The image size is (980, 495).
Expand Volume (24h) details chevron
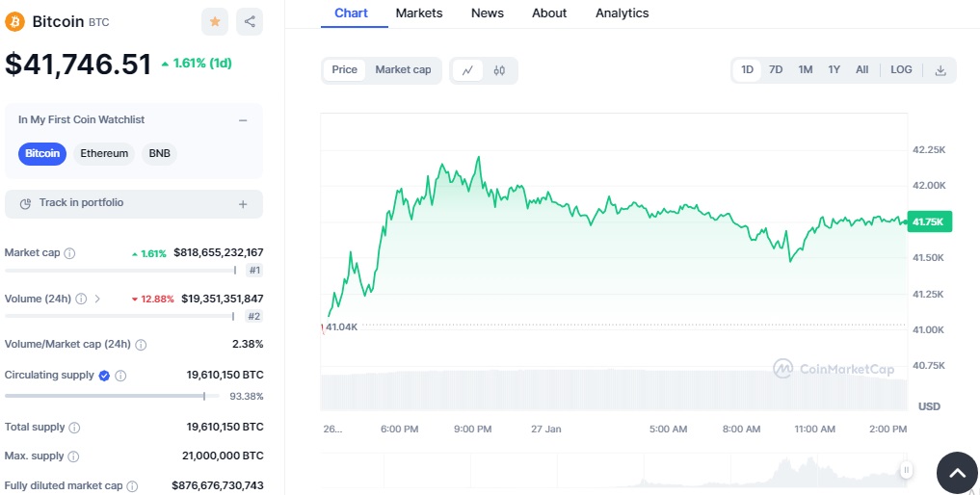point(97,299)
